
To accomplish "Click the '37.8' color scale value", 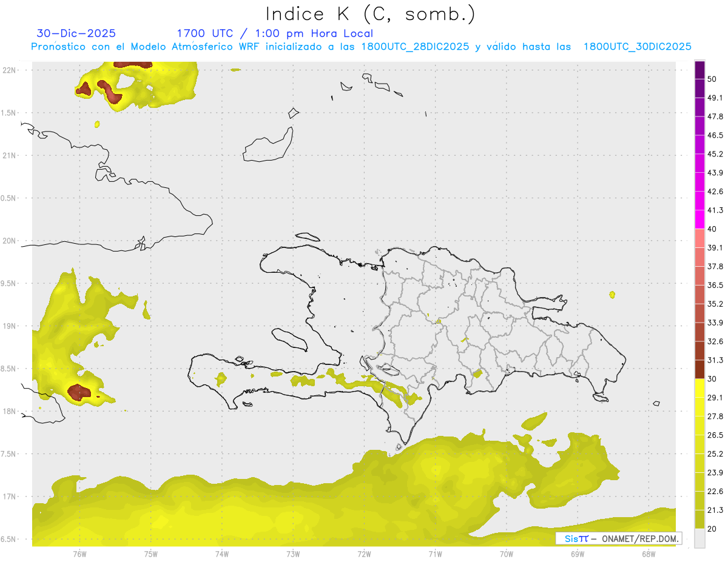I will tap(715, 266).
